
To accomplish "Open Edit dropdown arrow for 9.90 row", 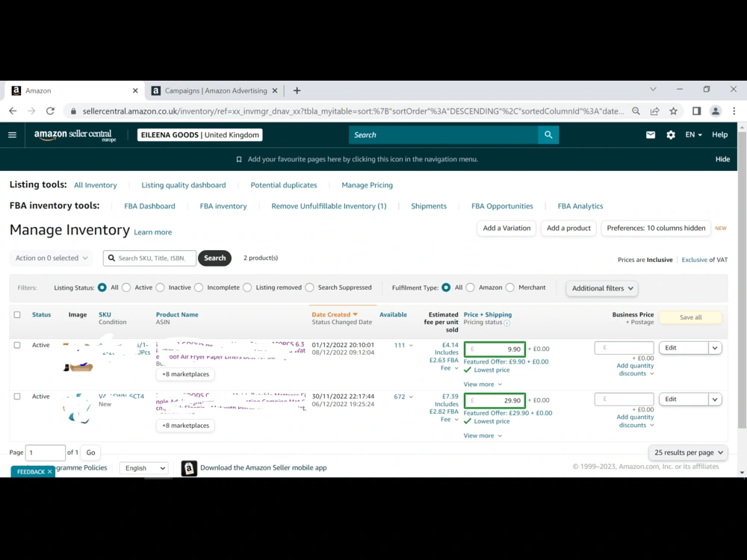I will pyautogui.click(x=715, y=348).
